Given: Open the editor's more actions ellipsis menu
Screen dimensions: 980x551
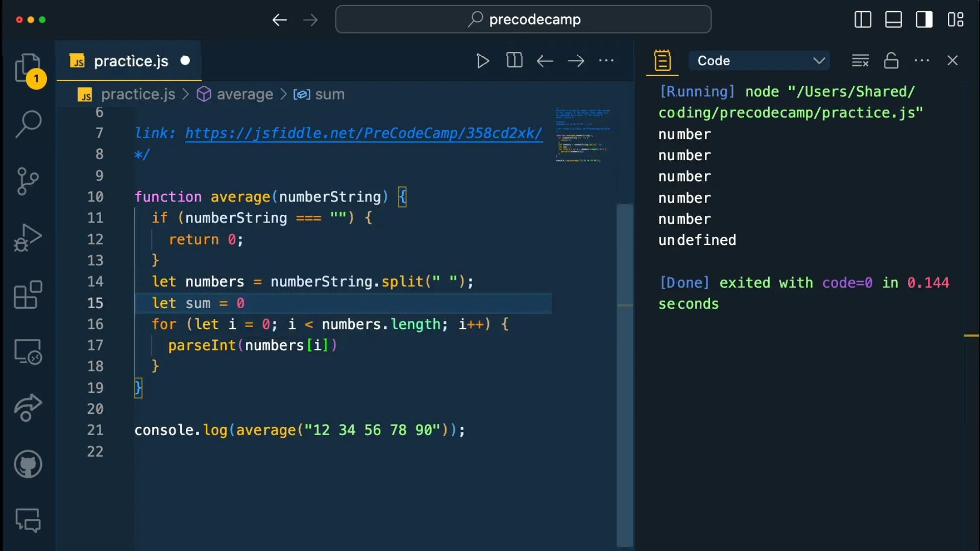Looking at the screenshot, I should point(606,61).
